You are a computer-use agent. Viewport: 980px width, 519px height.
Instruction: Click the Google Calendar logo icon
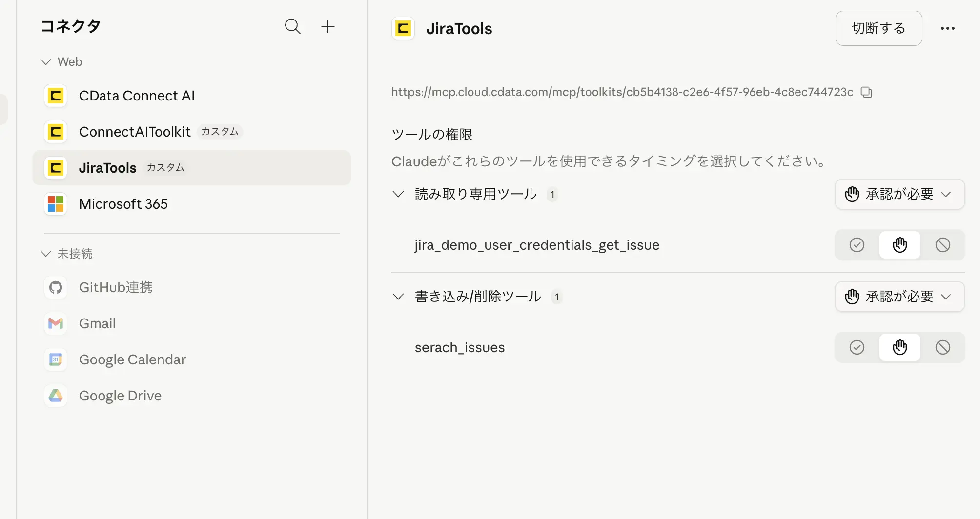(56, 359)
